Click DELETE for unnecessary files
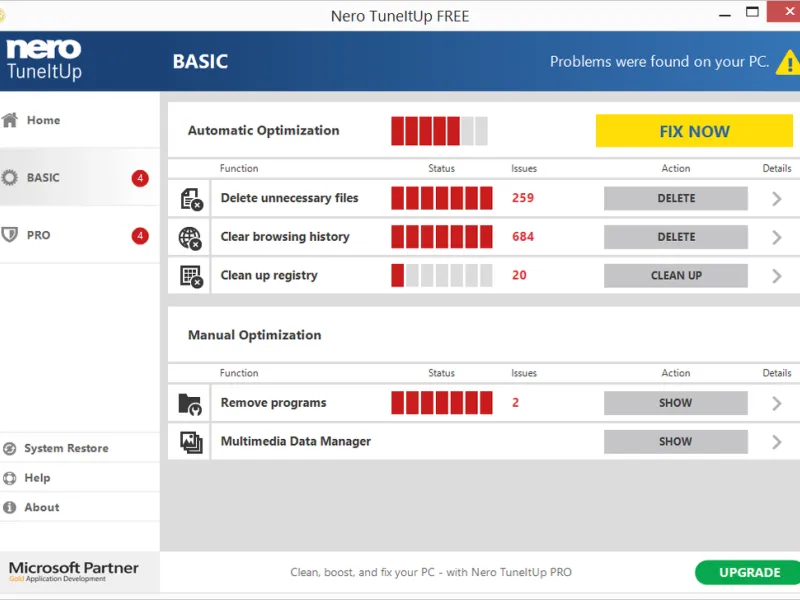Viewport: 800px width, 600px height. (x=676, y=198)
